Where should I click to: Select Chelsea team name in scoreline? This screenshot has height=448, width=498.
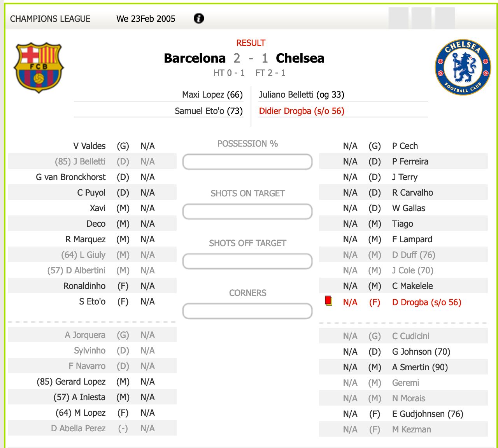tap(300, 58)
